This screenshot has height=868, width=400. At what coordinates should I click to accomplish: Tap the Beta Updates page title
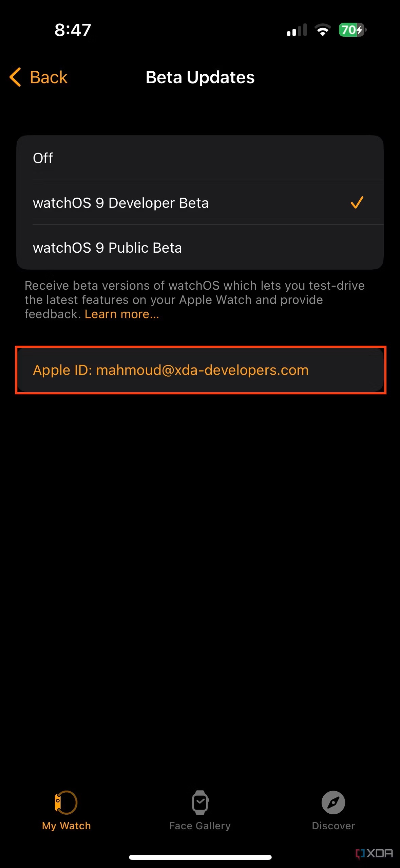200,77
